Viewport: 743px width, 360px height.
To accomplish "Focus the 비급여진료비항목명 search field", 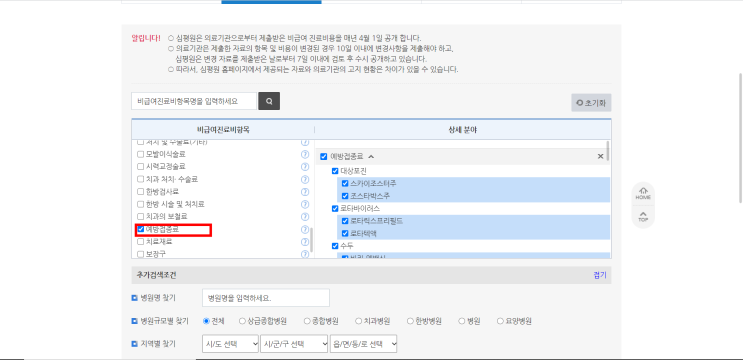I will [x=194, y=101].
